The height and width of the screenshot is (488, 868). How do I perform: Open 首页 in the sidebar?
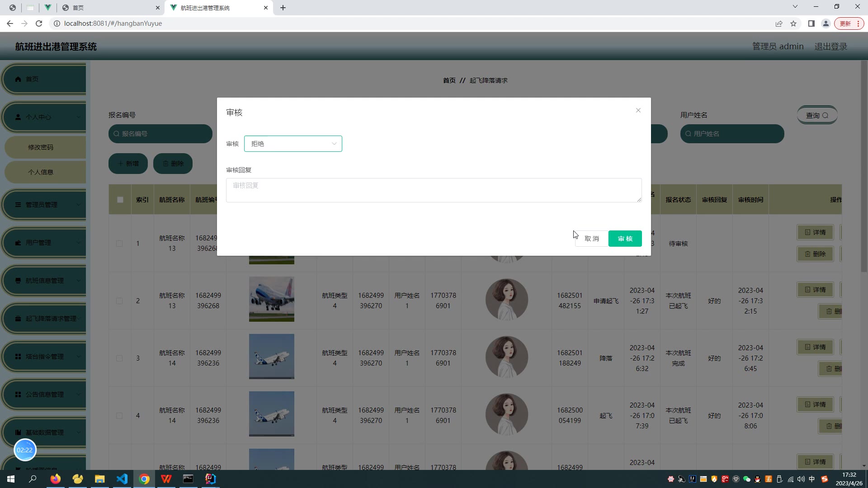click(x=44, y=79)
